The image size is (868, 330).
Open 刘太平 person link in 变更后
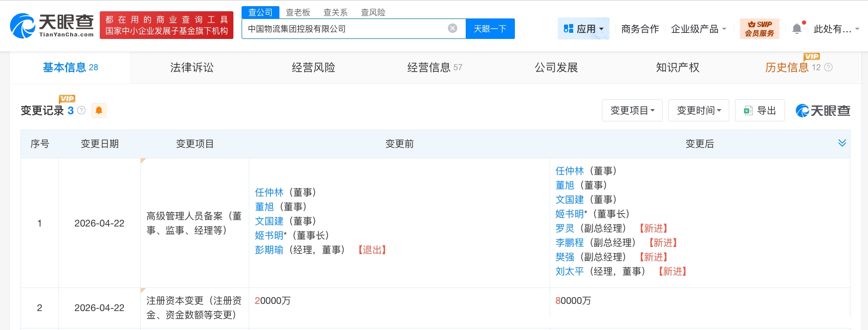click(570, 272)
